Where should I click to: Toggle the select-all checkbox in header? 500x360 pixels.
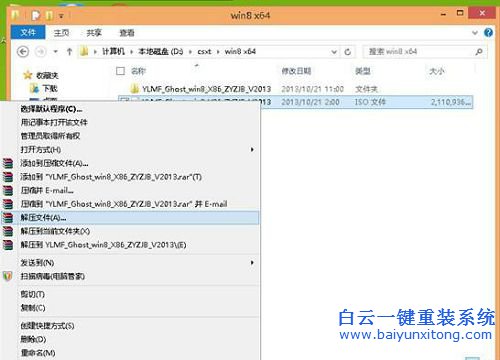120,71
